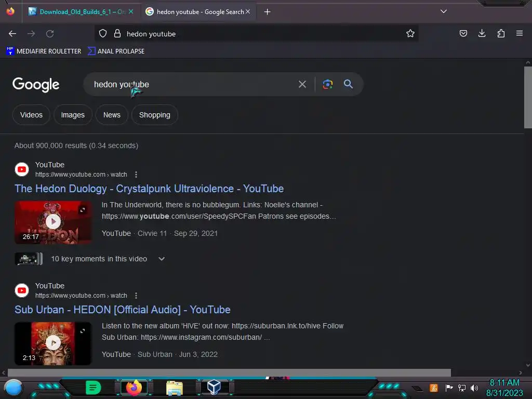This screenshot has height=399, width=532.
Task: Click the magnifier search button
Action: (348, 84)
